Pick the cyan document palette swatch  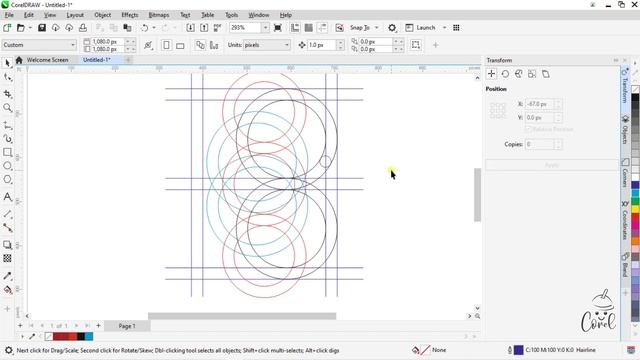click(89, 336)
